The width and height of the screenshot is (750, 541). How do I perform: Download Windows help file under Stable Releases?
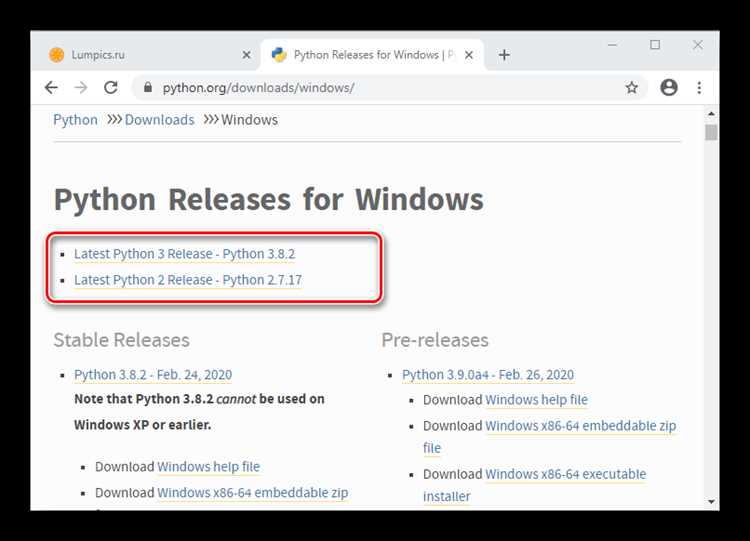coord(209,466)
